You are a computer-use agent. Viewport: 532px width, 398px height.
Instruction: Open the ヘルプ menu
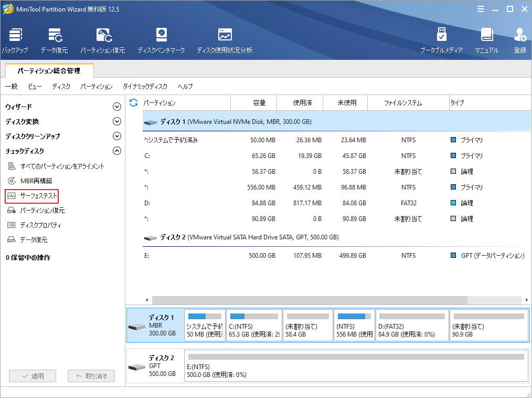pyautogui.click(x=185, y=86)
